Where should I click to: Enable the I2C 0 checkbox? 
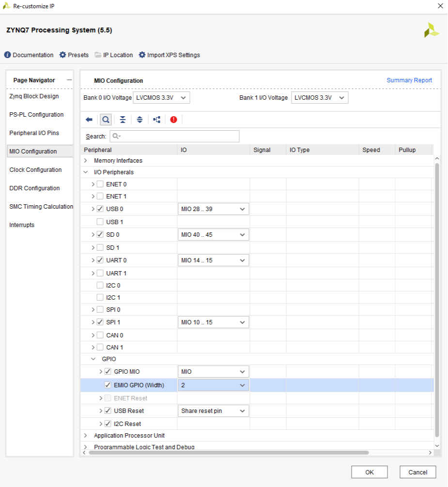[x=100, y=286]
